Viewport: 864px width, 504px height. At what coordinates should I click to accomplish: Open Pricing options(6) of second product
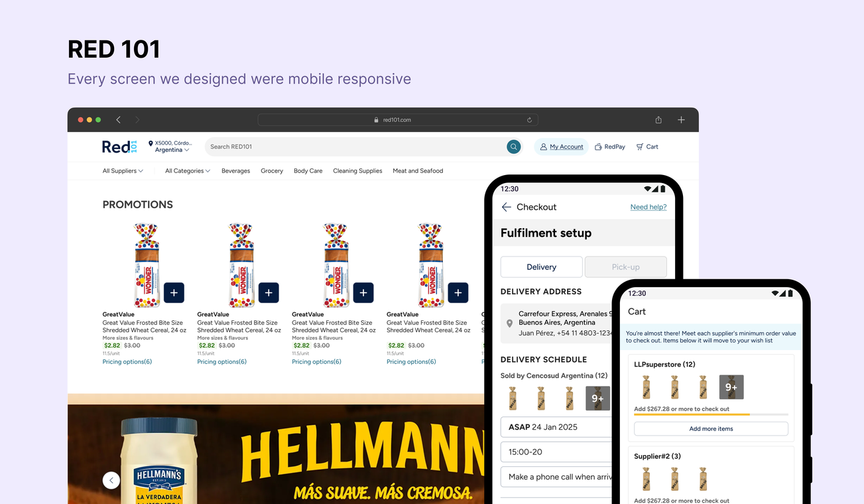(x=222, y=362)
